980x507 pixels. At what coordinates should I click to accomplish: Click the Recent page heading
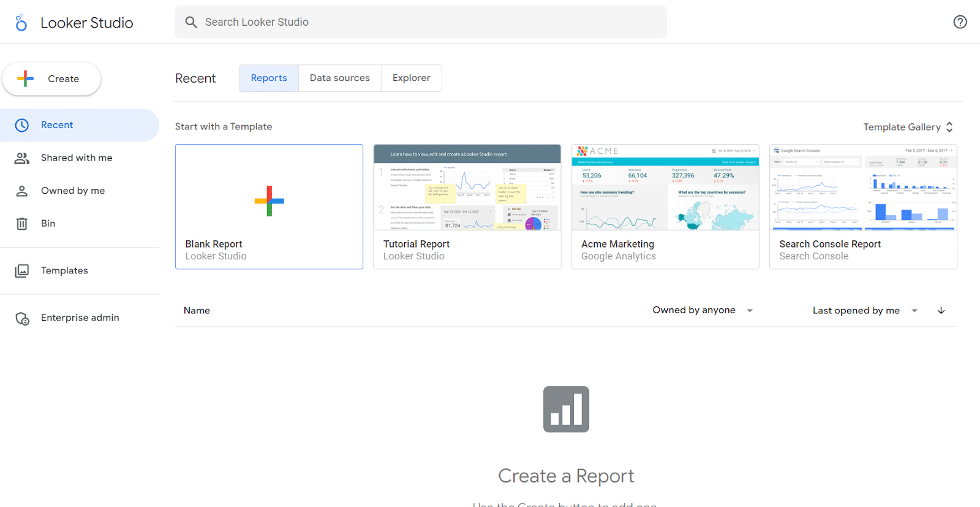[x=195, y=78]
